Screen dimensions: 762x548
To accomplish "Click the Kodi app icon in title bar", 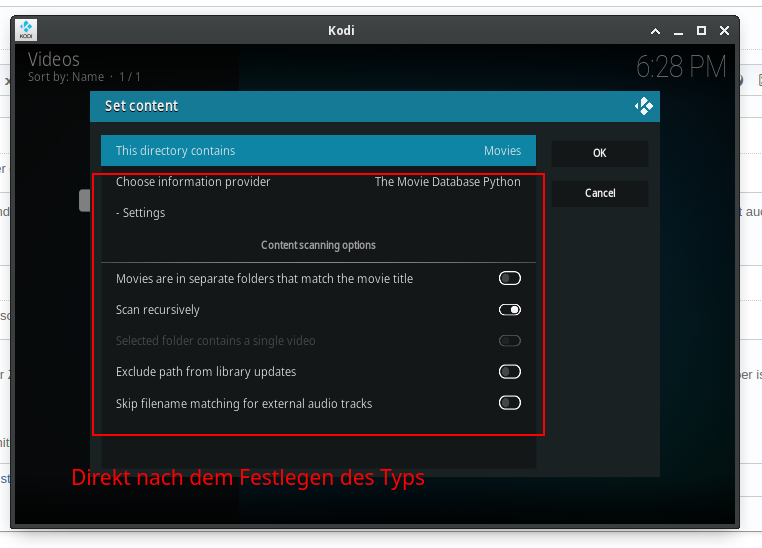I will click(x=26, y=30).
